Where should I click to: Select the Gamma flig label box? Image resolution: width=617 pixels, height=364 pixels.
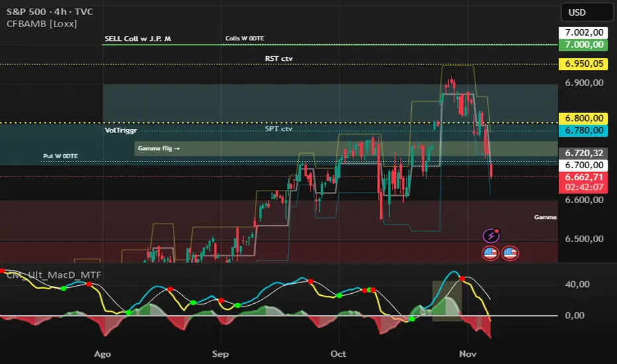tap(159, 148)
